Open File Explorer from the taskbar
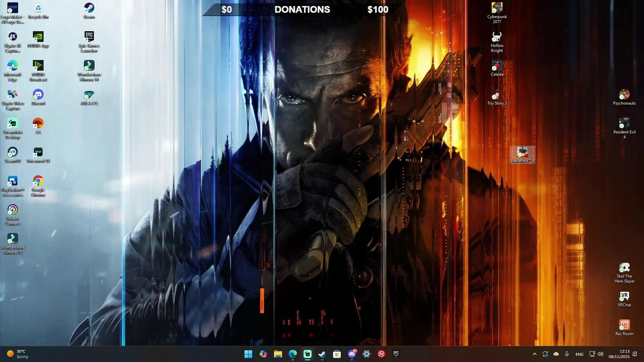 278,354
